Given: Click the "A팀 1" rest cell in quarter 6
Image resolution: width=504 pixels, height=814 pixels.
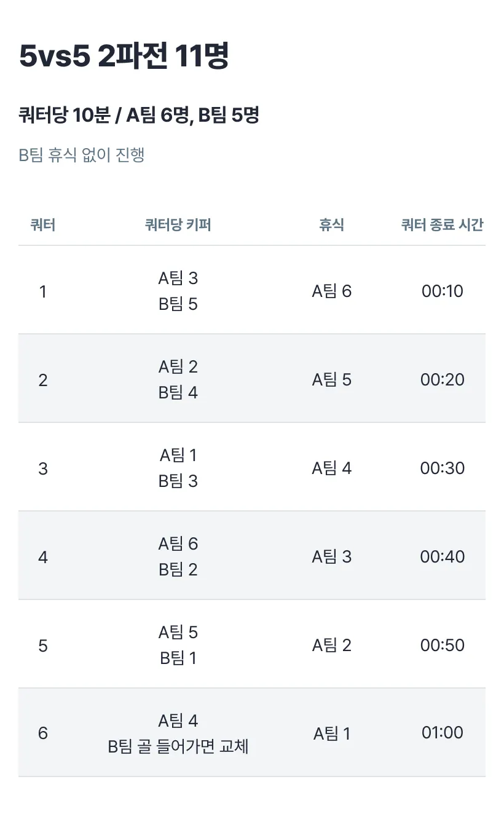Looking at the screenshot, I should click(332, 733).
